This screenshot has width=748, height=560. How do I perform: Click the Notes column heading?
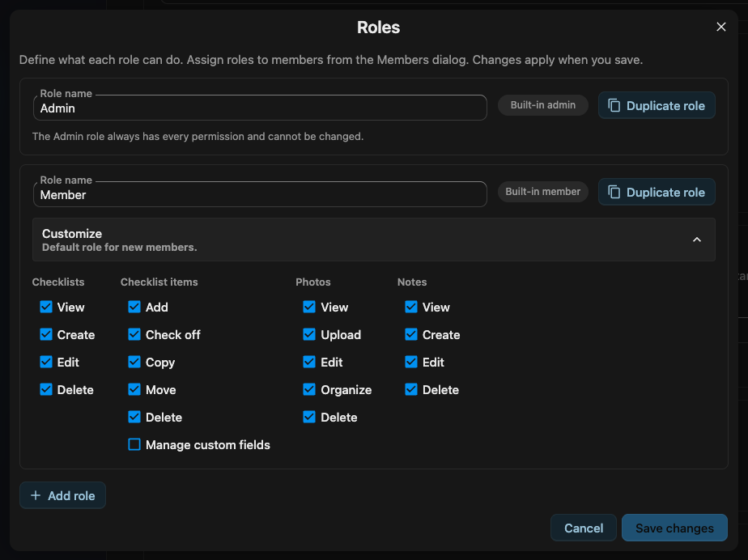pyautogui.click(x=412, y=282)
